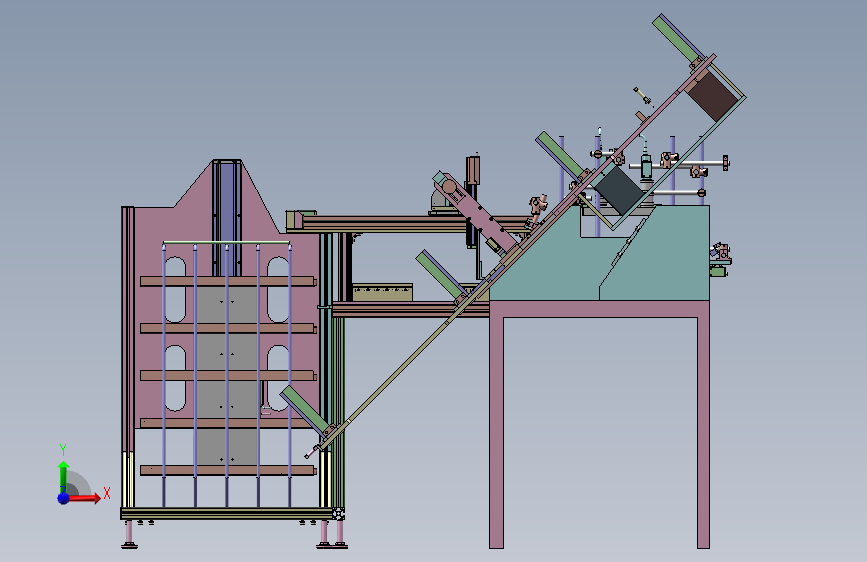
Task: Select the dark brown block at the conveyor top
Action: pos(712,97)
